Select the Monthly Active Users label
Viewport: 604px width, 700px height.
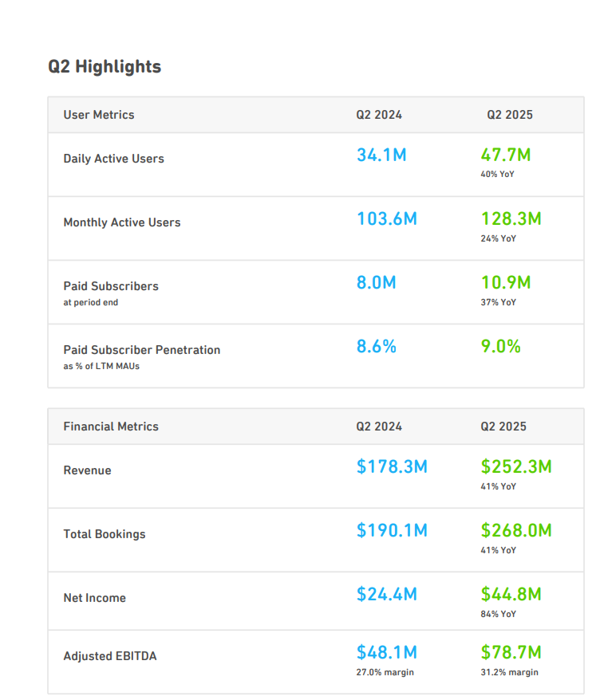point(122,222)
